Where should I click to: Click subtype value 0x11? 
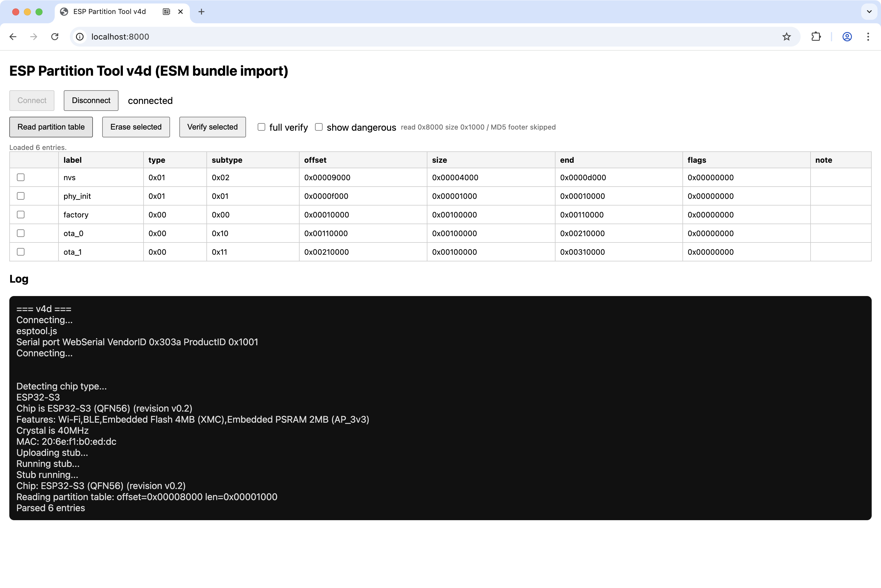coord(220,252)
